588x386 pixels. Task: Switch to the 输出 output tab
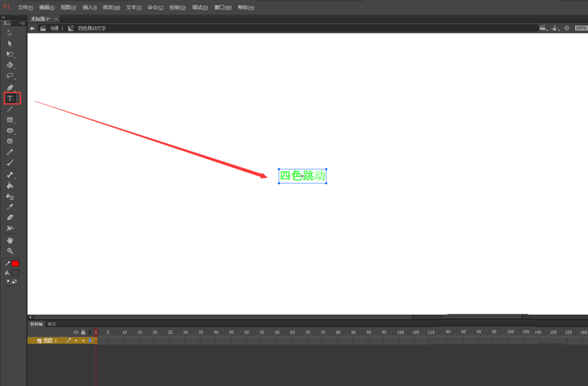point(52,324)
